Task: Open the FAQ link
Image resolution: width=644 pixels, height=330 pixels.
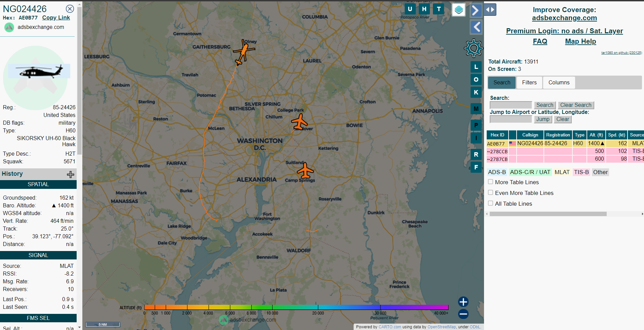Action: coord(540,41)
